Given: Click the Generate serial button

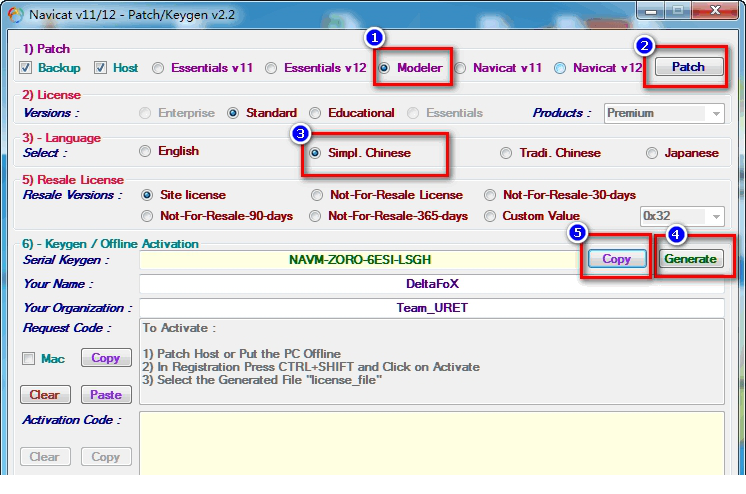Looking at the screenshot, I should [x=691, y=259].
